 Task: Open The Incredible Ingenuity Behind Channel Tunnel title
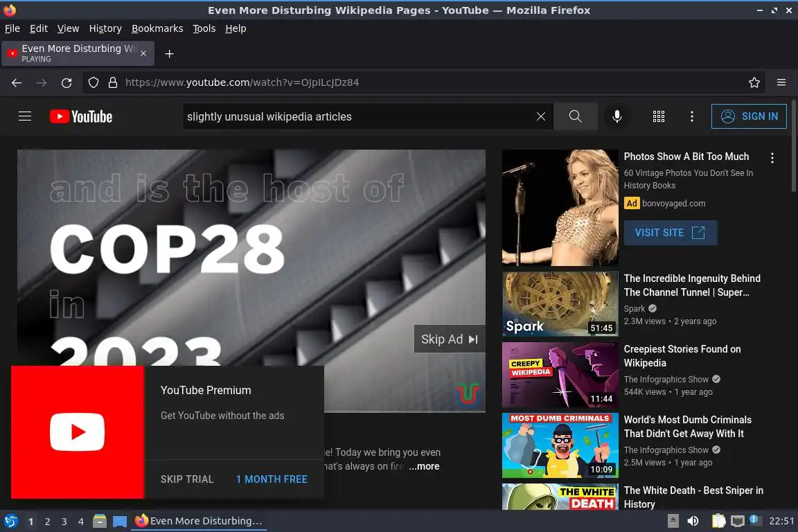tap(692, 285)
